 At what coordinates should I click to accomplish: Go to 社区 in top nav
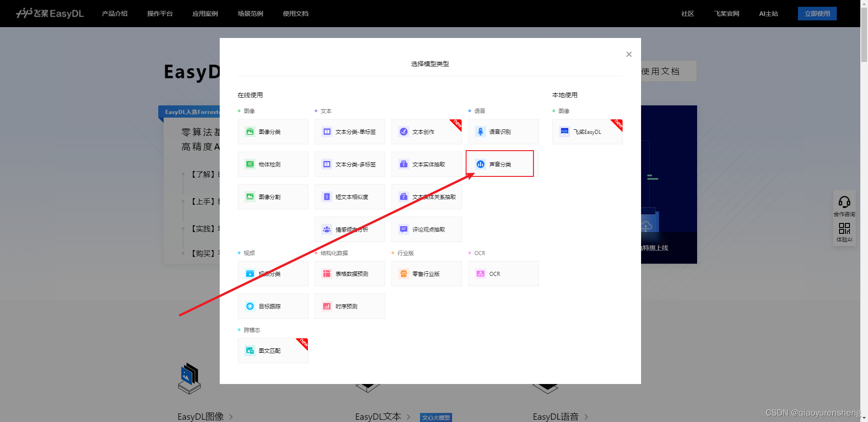[x=688, y=14]
